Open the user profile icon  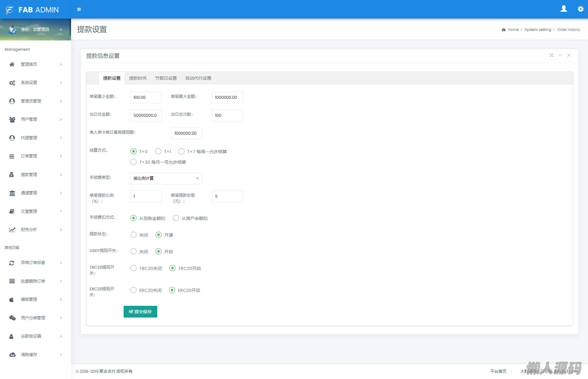pos(564,9)
